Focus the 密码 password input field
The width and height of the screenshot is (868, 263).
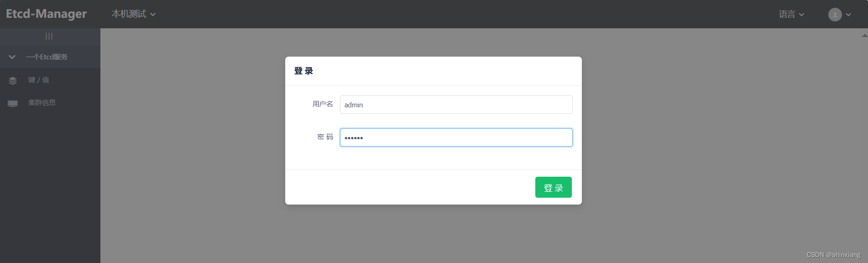tap(456, 137)
